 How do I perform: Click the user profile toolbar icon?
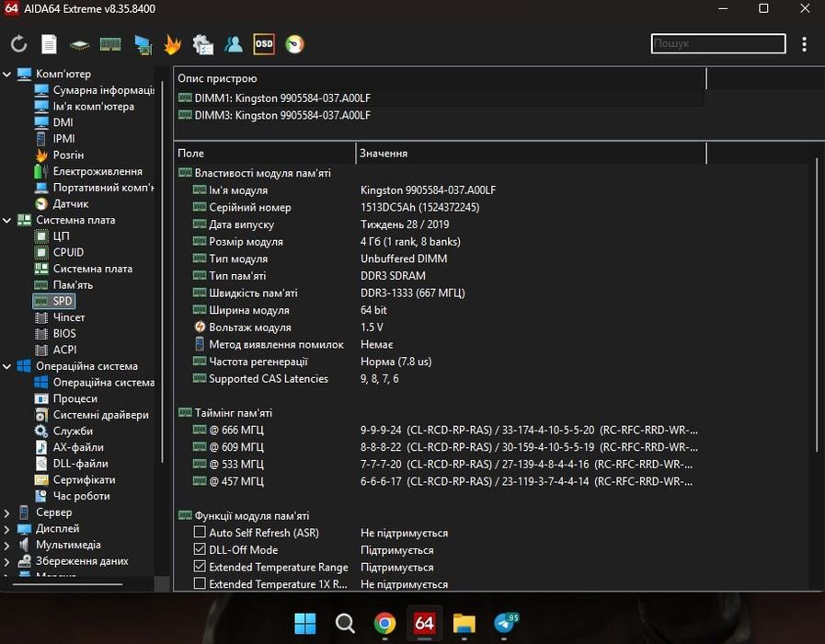pyautogui.click(x=234, y=44)
